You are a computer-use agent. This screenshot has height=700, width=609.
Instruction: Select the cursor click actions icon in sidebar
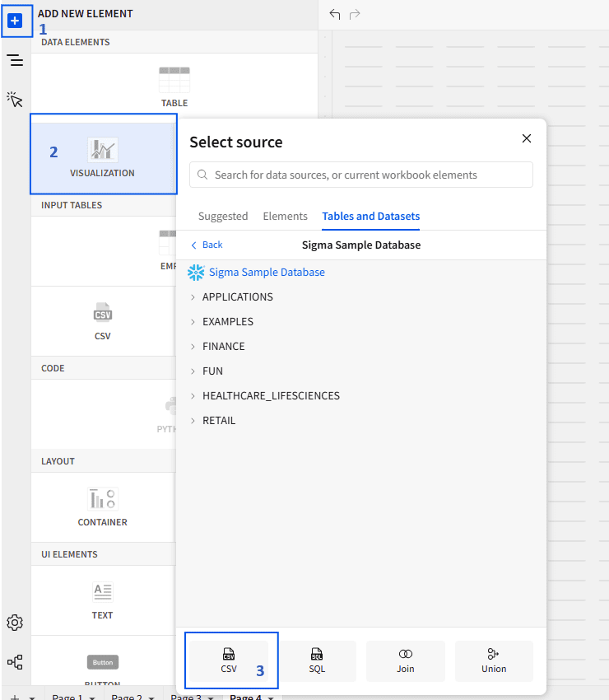click(15, 100)
